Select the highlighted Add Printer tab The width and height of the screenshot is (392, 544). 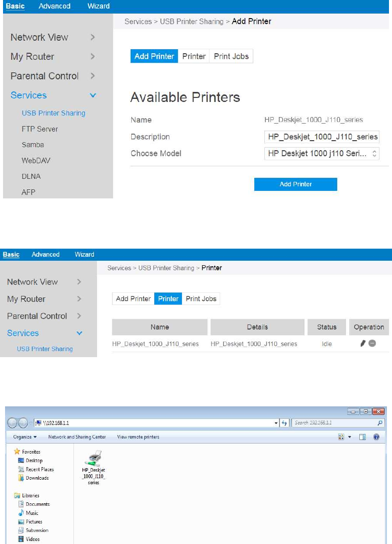click(154, 56)
